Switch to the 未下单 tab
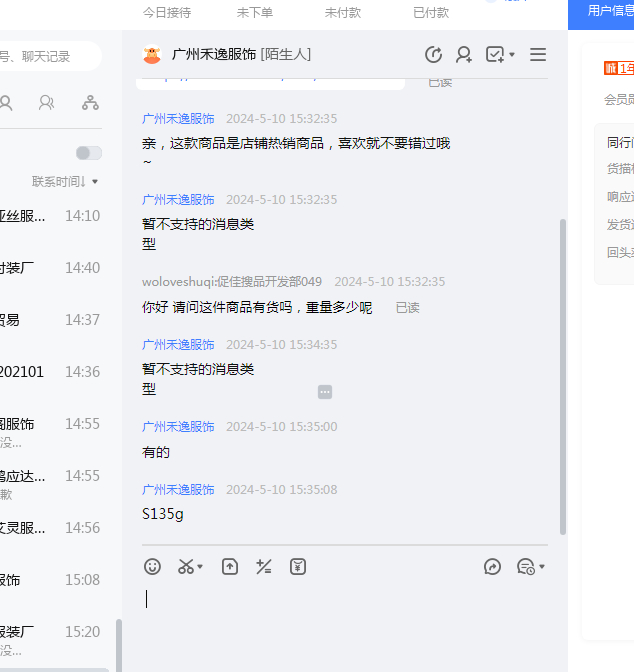 click(255, 13)
